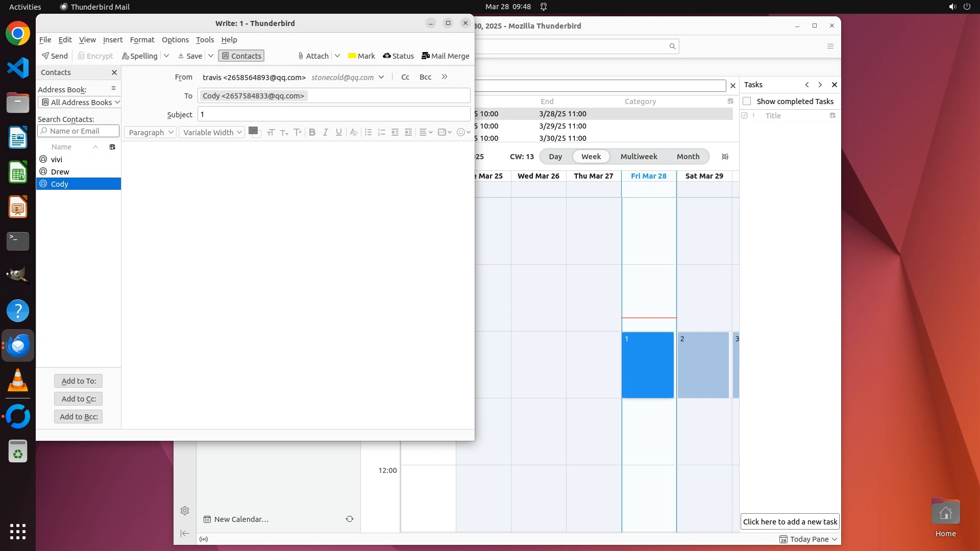Click the remove text styling icon
The height and width of the screenshot is (551, 980).
tap(353, 133)
